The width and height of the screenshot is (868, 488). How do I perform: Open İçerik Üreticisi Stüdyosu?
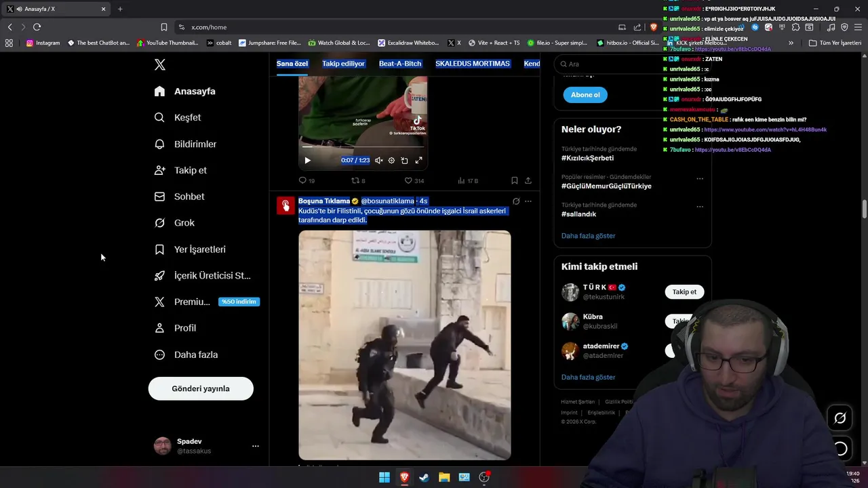pos(202,276)
